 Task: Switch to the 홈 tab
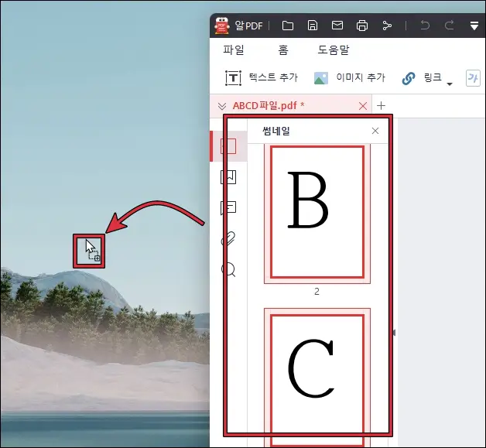coord(283,50)
